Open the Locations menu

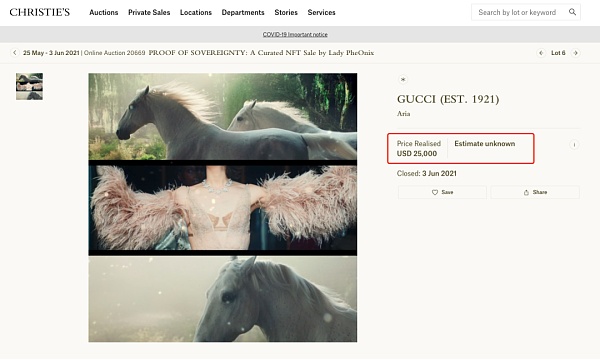point(196,12)
